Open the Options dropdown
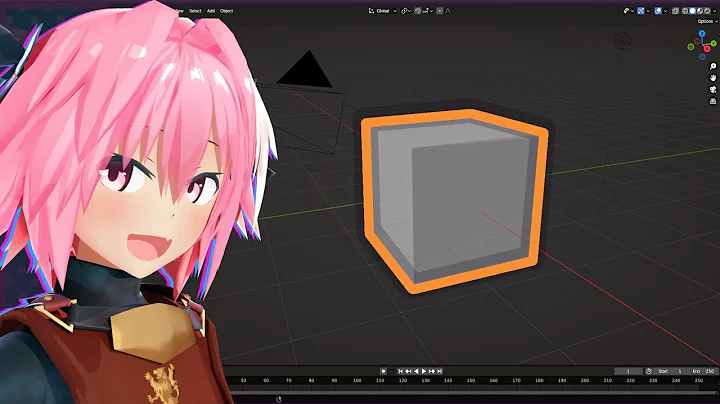Screen dimensions: 720x404 coord(708,21)
